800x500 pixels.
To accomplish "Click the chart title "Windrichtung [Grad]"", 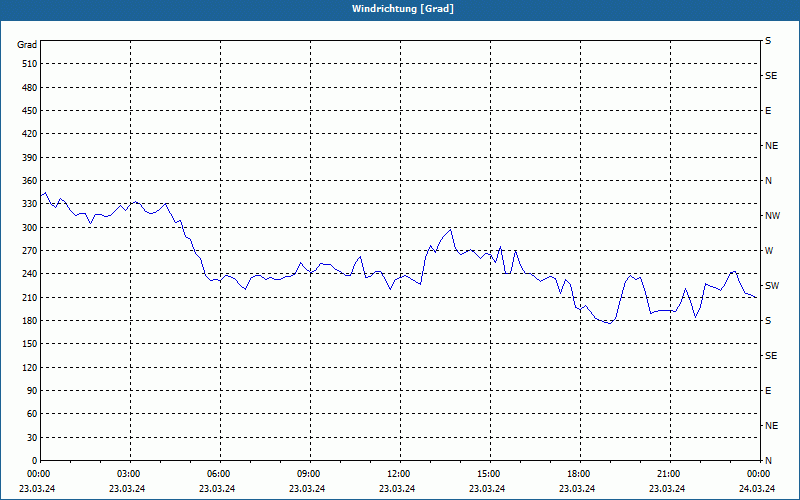I will 403,9.
